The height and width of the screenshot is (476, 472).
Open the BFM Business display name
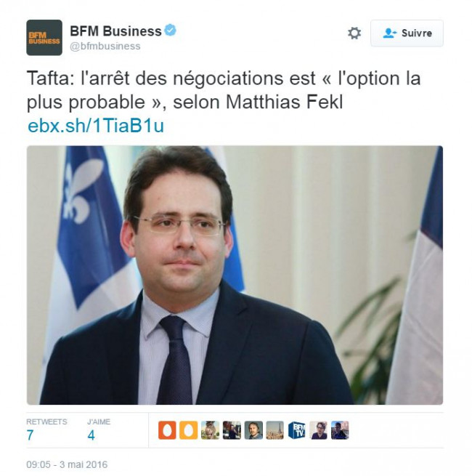115,31
